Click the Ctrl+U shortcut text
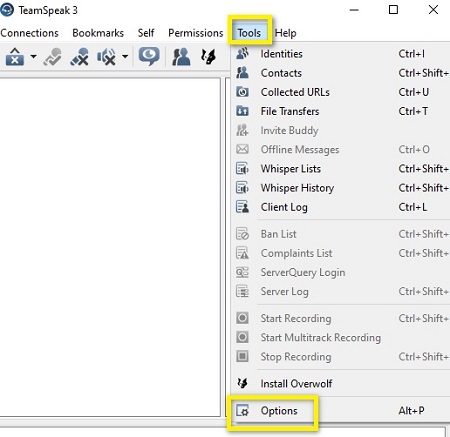This screenshot has width=450, height=437. coord(414,92)
